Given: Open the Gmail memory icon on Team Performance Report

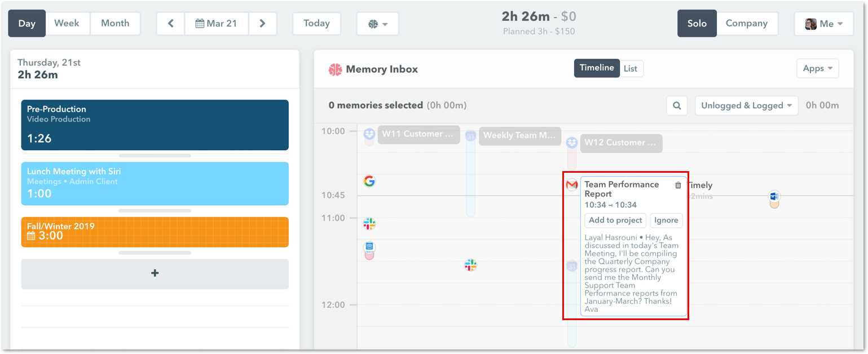Looking at the screenshot, I should coord(572,185).
